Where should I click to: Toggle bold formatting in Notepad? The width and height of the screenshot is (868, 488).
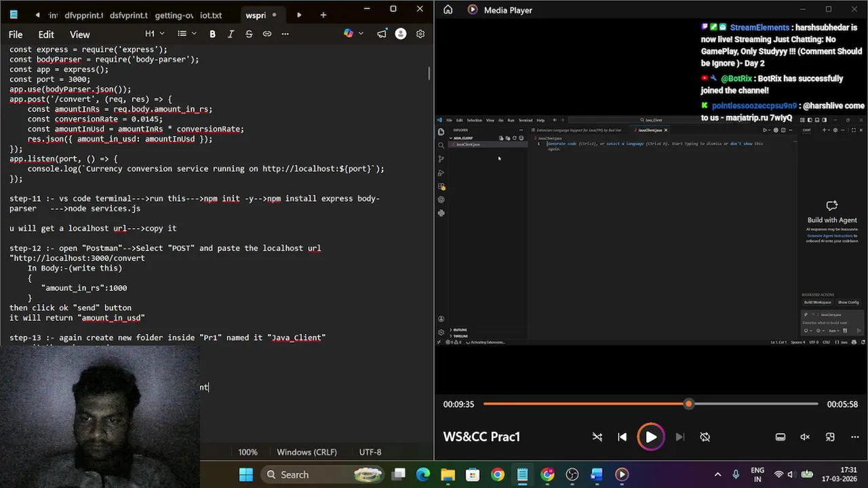click(212, 34)
